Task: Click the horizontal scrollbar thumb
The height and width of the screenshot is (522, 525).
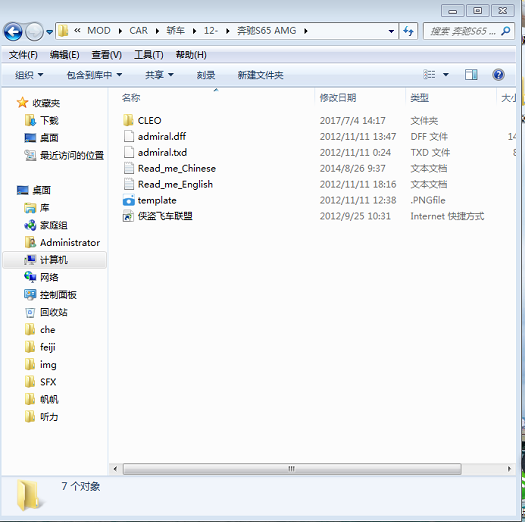Action: pos(292,469)
